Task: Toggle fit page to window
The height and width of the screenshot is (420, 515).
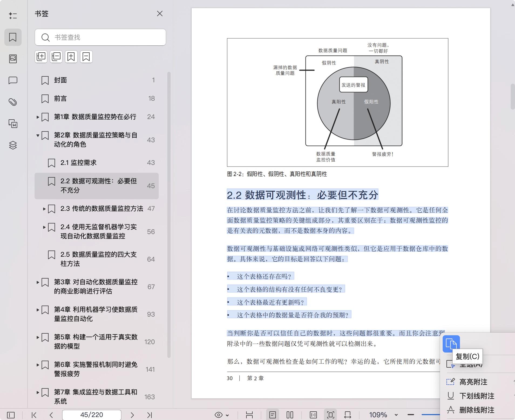Action: [330, 415]
